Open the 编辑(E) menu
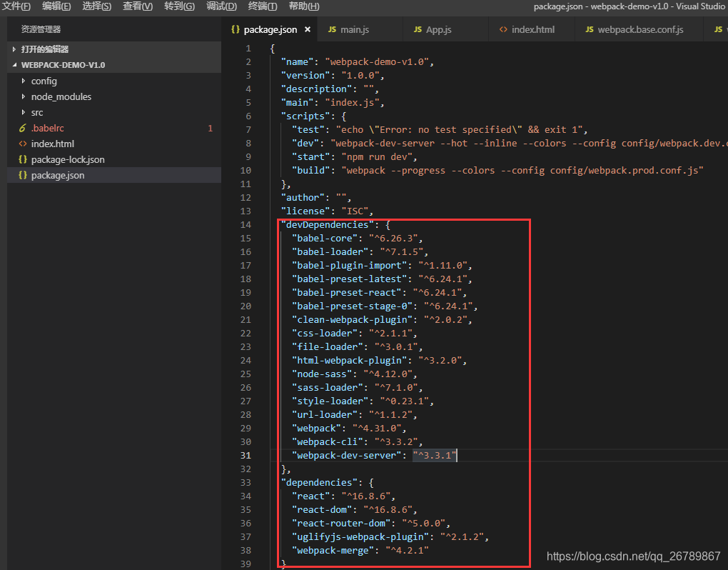Image resolution: width=728 pixels, height=570 pixels. coord(56,6)
